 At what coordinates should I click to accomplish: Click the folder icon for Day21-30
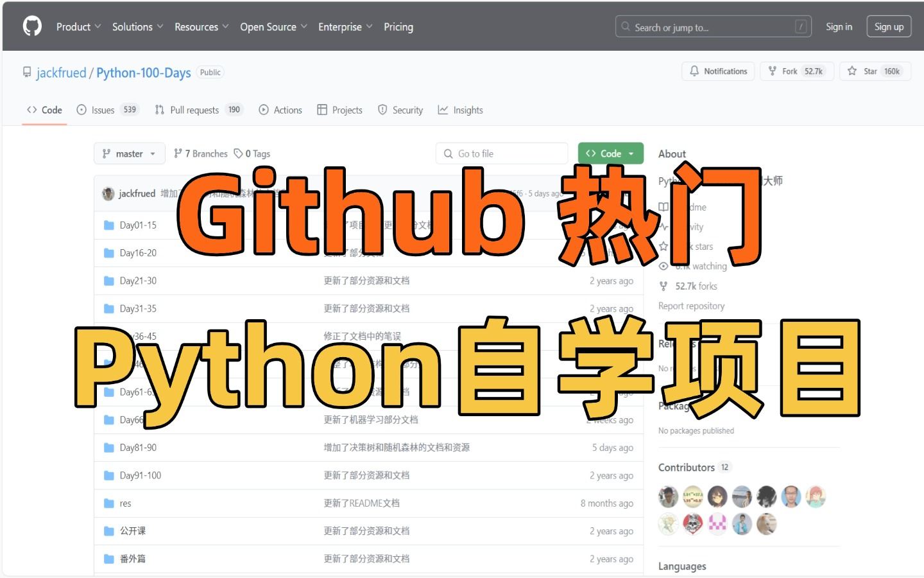pos(109,281)
